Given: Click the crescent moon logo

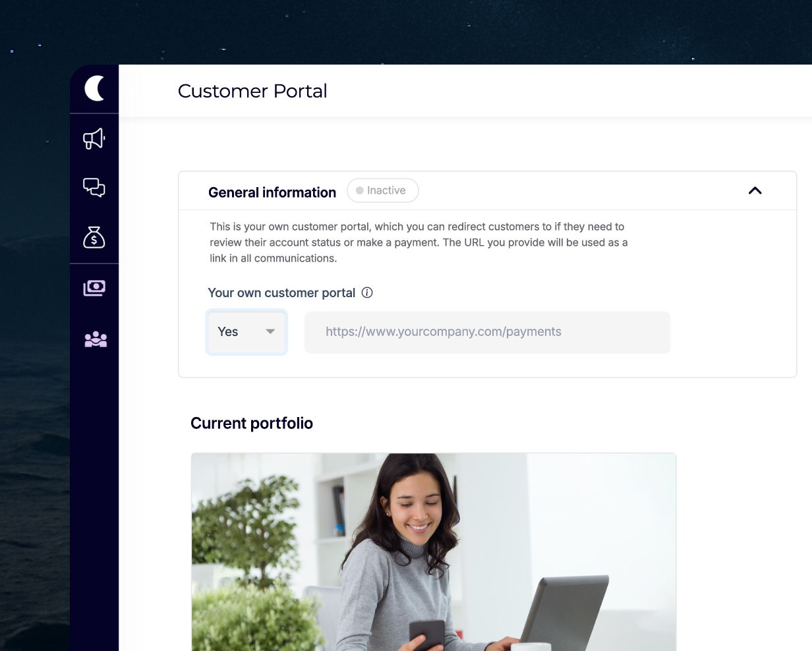Looking at the screenshot, I should tap(95, 88).
